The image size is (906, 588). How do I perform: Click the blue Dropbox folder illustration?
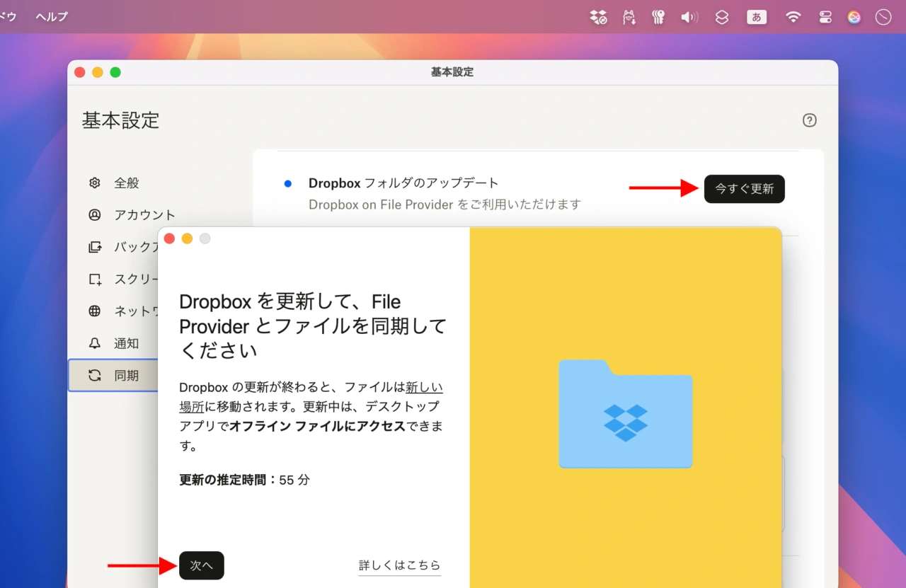pos(626,415)
